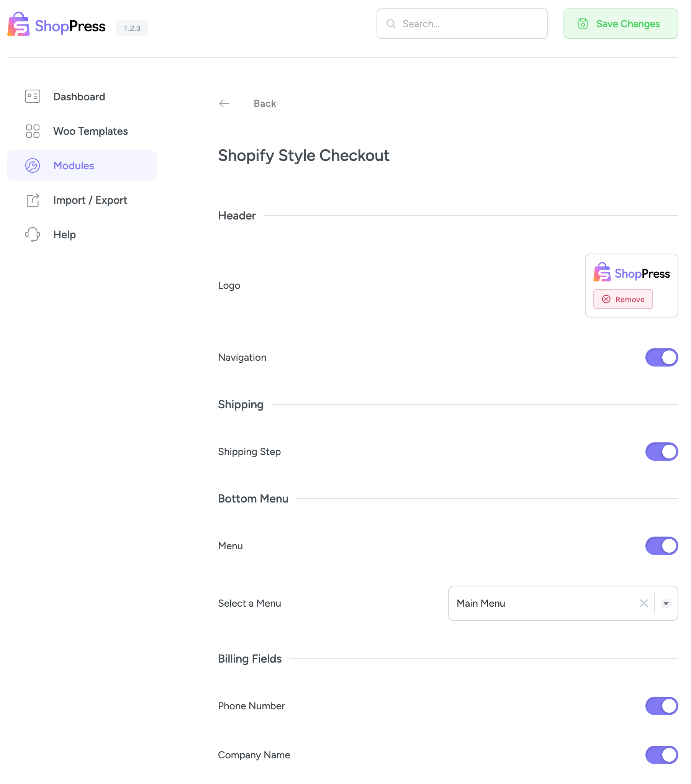The width and height of the screenshot is (691, 784).
Task: Open the menu chooser arrow
Action: point(666,603)
